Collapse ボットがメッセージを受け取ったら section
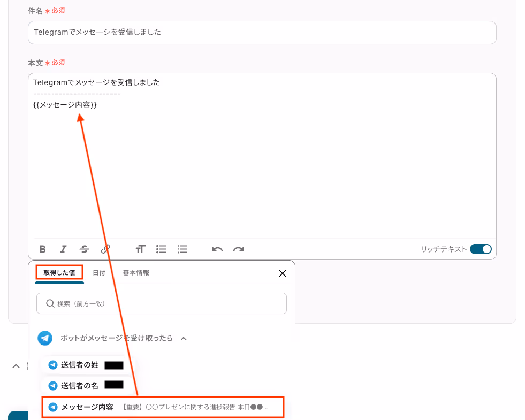The width and height of the screenshot is (525, 420). click(x=184, y=339)
